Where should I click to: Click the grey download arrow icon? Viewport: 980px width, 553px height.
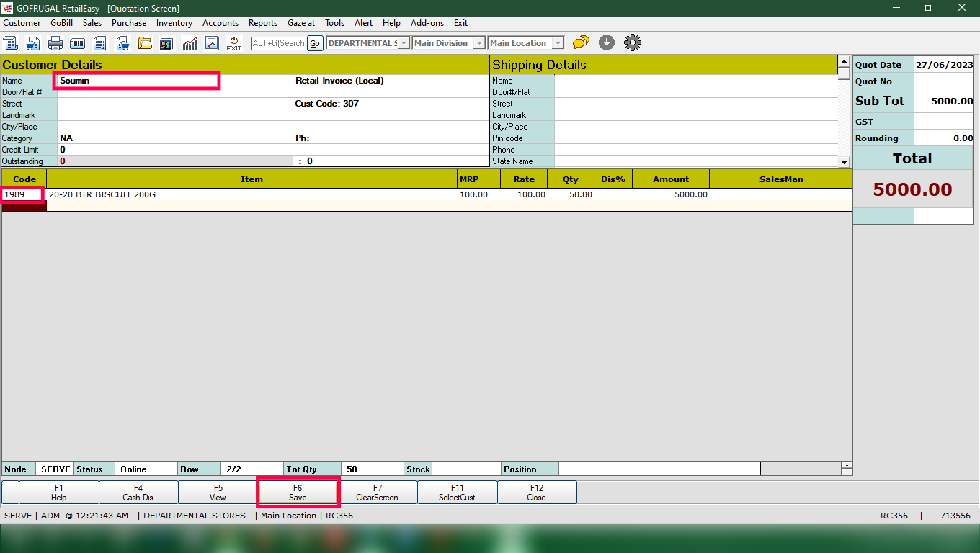coord(607,43)
